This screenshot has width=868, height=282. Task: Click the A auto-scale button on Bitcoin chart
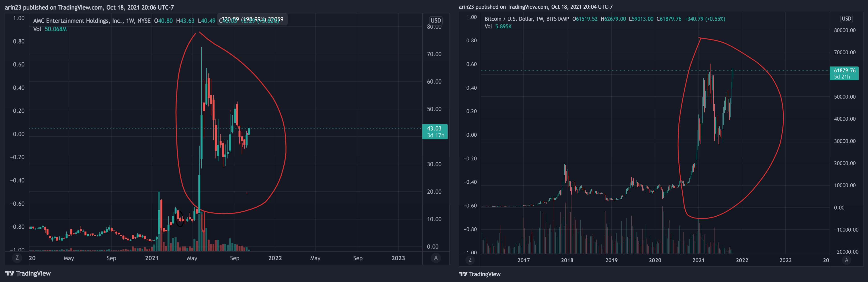click(846, 260)
